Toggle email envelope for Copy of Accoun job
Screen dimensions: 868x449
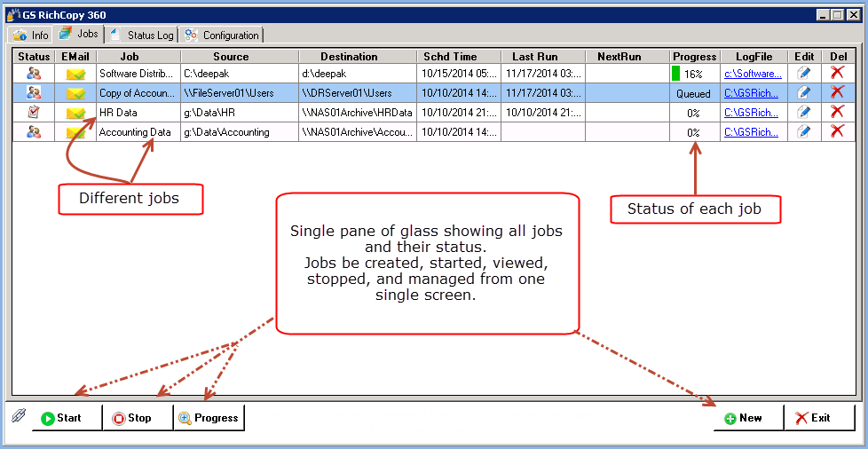75,93
